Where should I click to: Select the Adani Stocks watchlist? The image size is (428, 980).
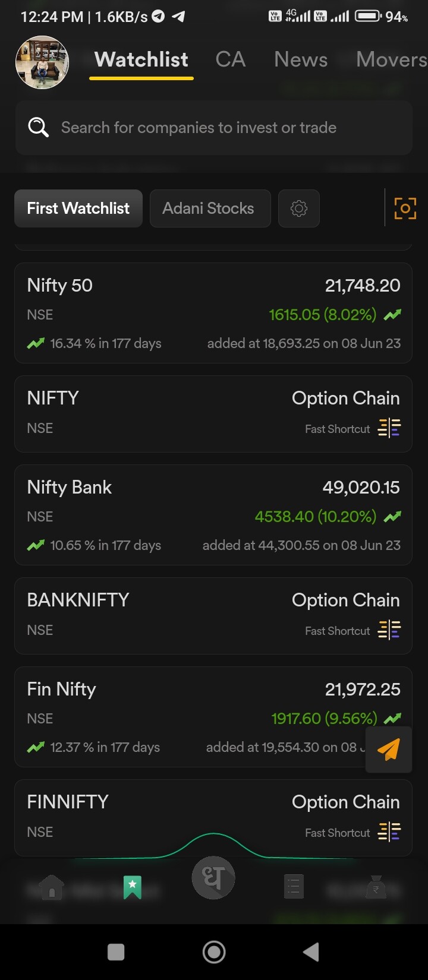pos(210,208)
